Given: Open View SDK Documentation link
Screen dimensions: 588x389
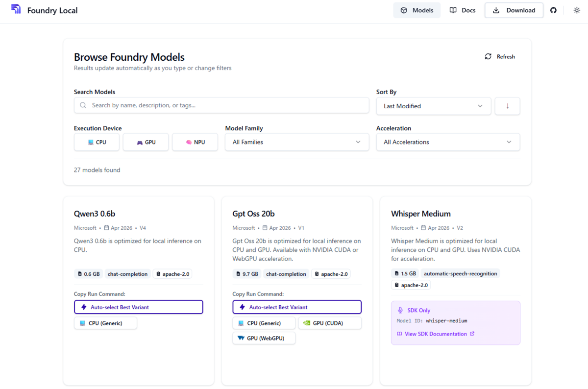Looking at the screenshot, I should click(436, 334).
